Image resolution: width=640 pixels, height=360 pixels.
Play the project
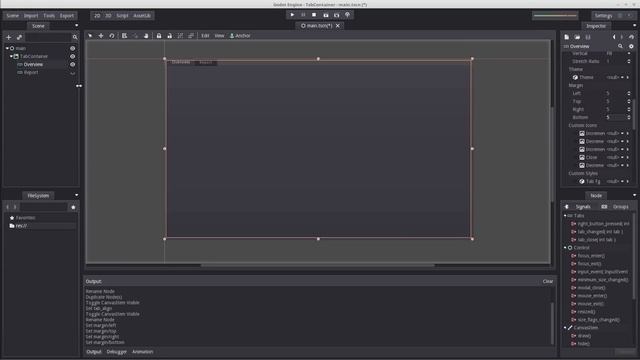click(x=292, y=15)
